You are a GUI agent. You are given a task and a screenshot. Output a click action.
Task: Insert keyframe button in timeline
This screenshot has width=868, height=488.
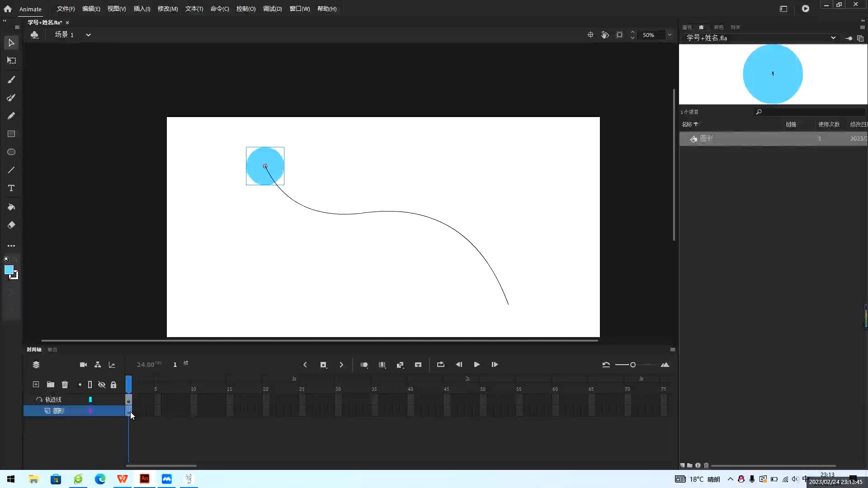323,365
